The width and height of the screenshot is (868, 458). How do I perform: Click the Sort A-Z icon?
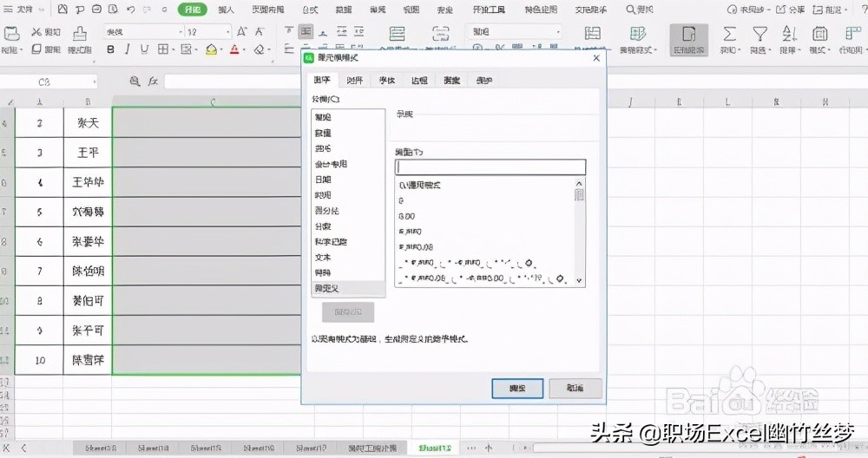click(789, 34)
